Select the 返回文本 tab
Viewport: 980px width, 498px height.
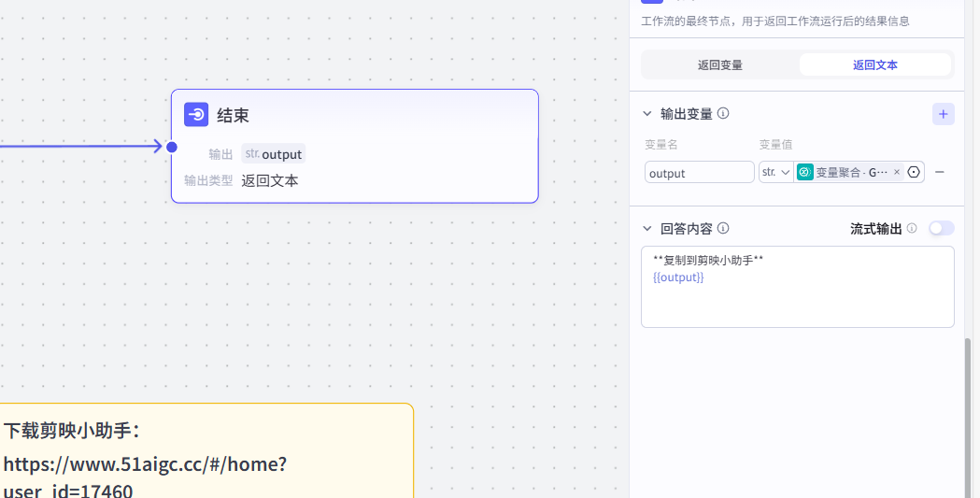click(x=875, y=65)
